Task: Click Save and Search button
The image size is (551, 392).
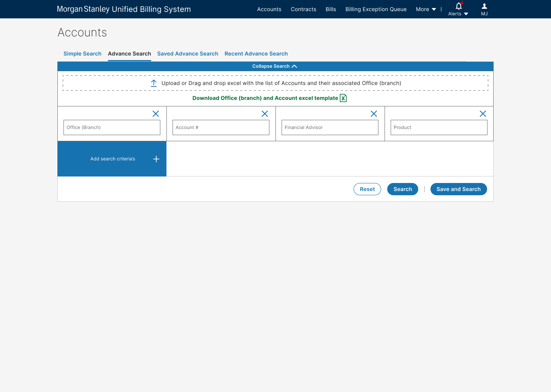Action: pos(458,189)
